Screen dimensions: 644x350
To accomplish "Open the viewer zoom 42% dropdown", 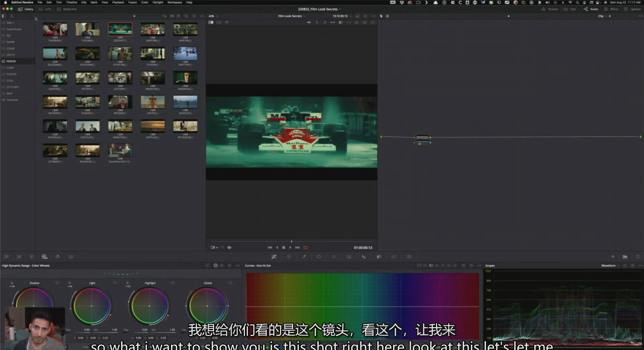I will pos(213,16).
